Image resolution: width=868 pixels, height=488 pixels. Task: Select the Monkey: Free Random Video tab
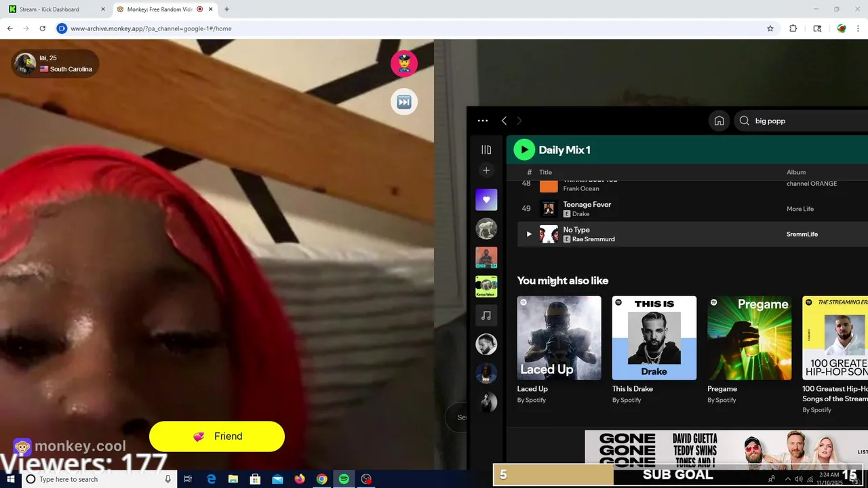(x=163, y=9)
